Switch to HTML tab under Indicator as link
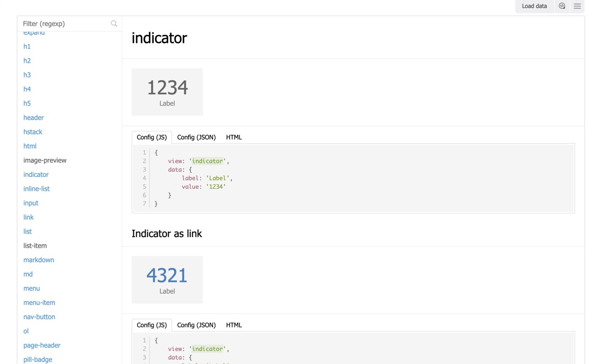 pos(234,325)
